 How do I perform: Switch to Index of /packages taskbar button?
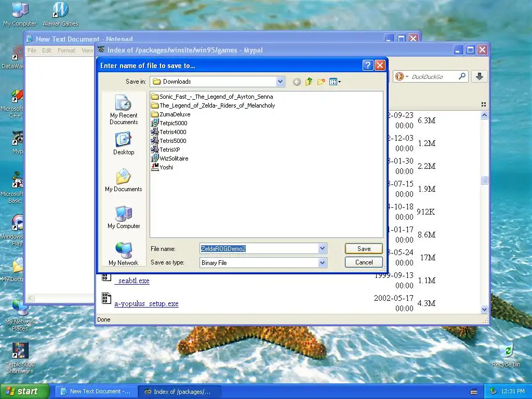(x=179, y=392)
